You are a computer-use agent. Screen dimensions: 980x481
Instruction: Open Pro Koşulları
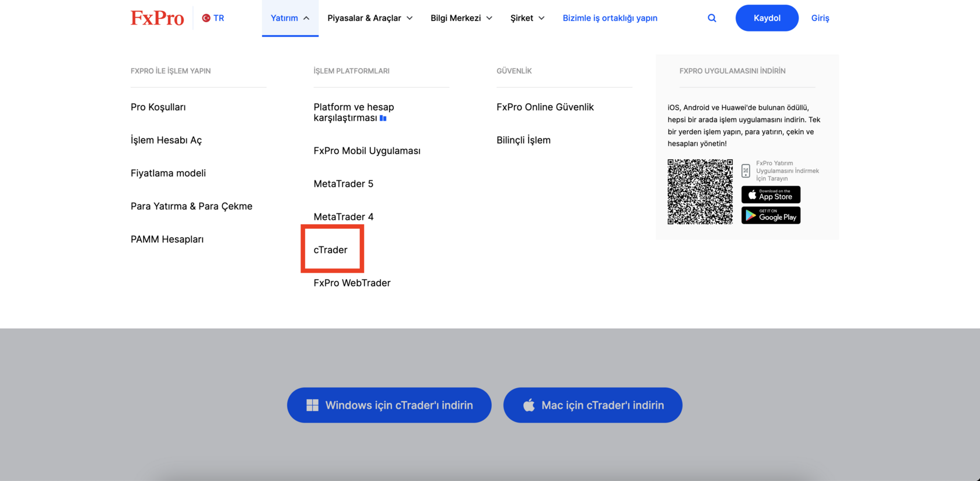click(158, 107)
